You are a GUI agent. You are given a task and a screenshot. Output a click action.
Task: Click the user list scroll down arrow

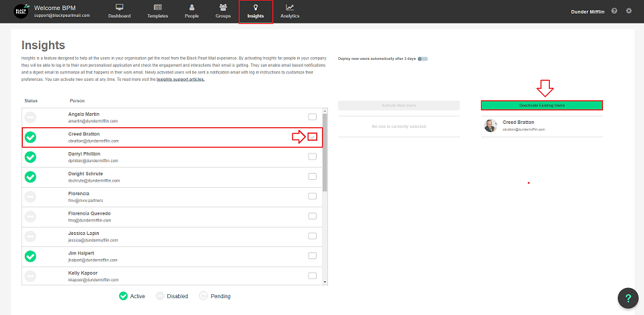pos(325,281)
